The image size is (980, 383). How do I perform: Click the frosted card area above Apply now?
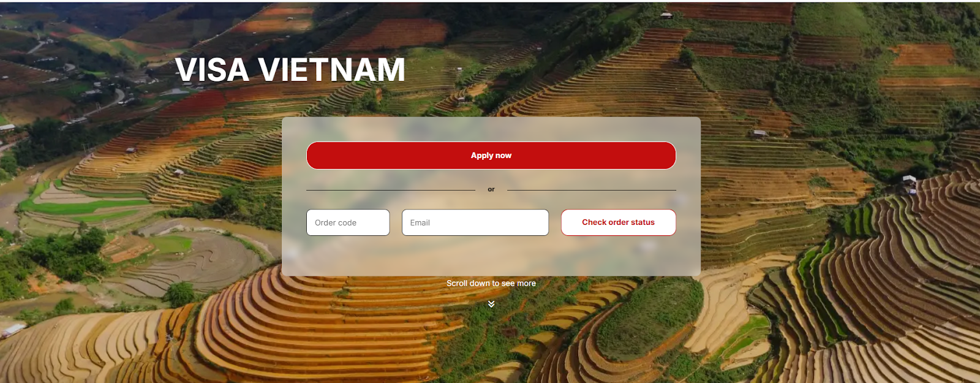pos(491,129)
